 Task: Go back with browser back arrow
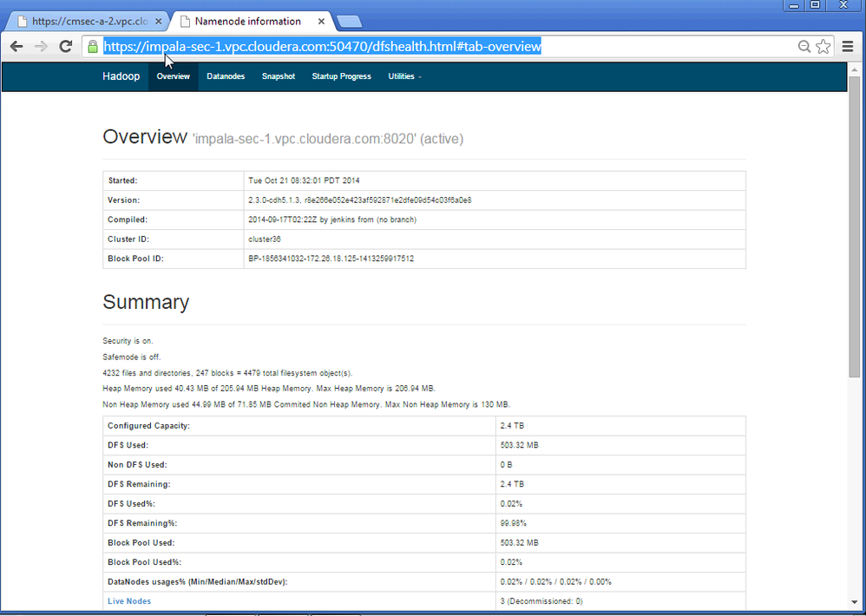click(x=16, y=46)
